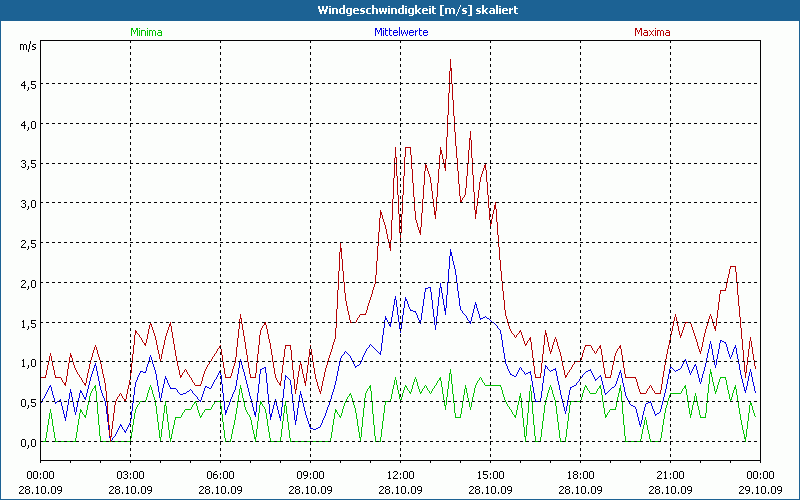Image resolution: width=800 pixels, height=500 pixels.
Task: Click the chart title 'Windgeschwindigkeit [m/s] skaliert'
Action: 418,10
